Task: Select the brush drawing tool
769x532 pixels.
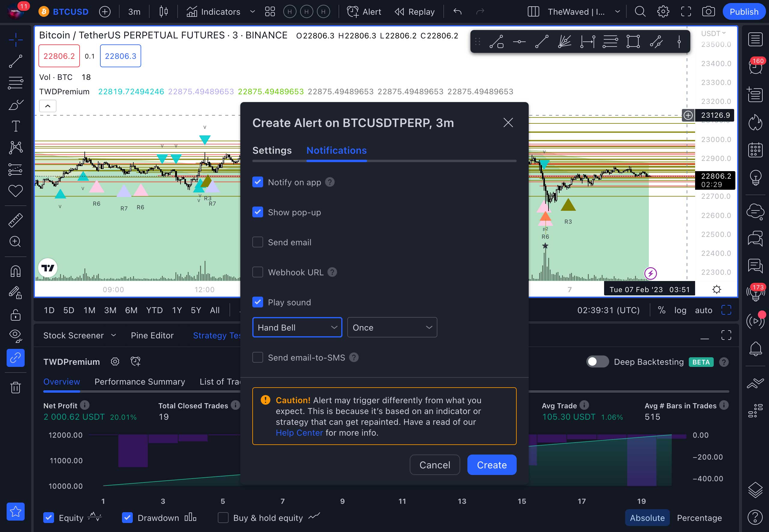Action: pos(15,105)
